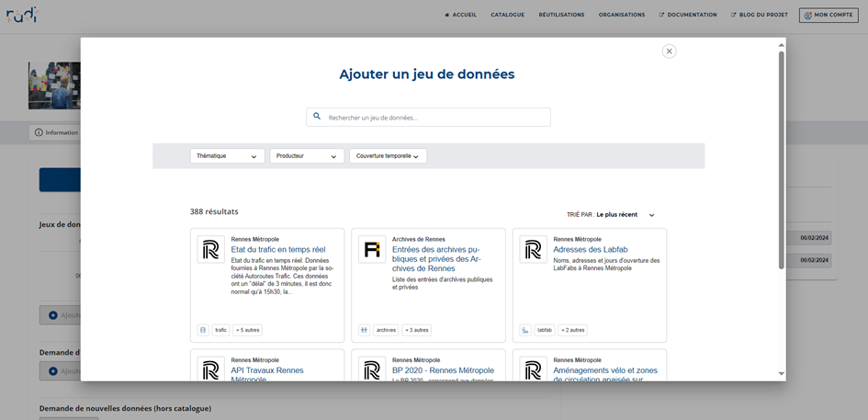Click the Rudi logo in header

coord(22,15)
